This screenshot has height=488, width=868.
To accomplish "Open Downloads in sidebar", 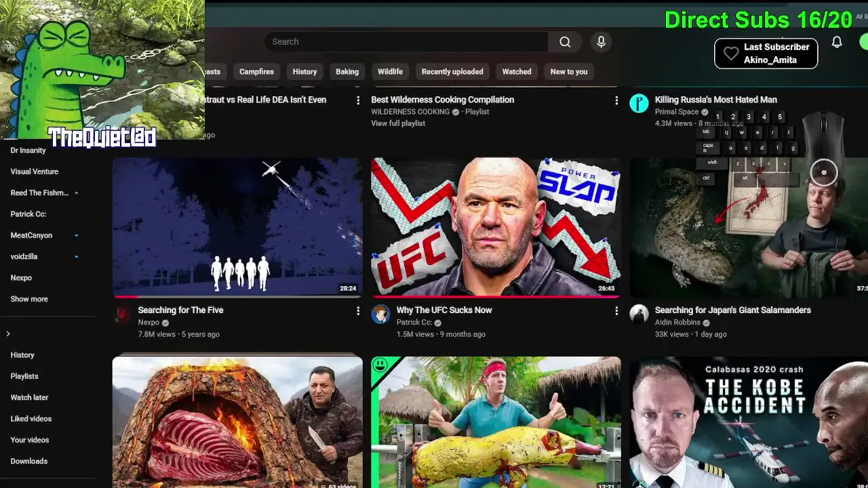I will click(x=29, y=462).
